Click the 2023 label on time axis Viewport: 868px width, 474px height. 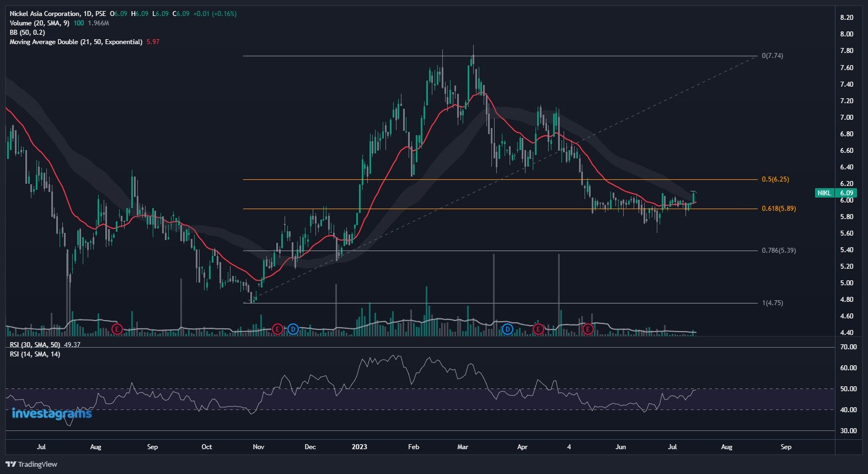[359, 447]
